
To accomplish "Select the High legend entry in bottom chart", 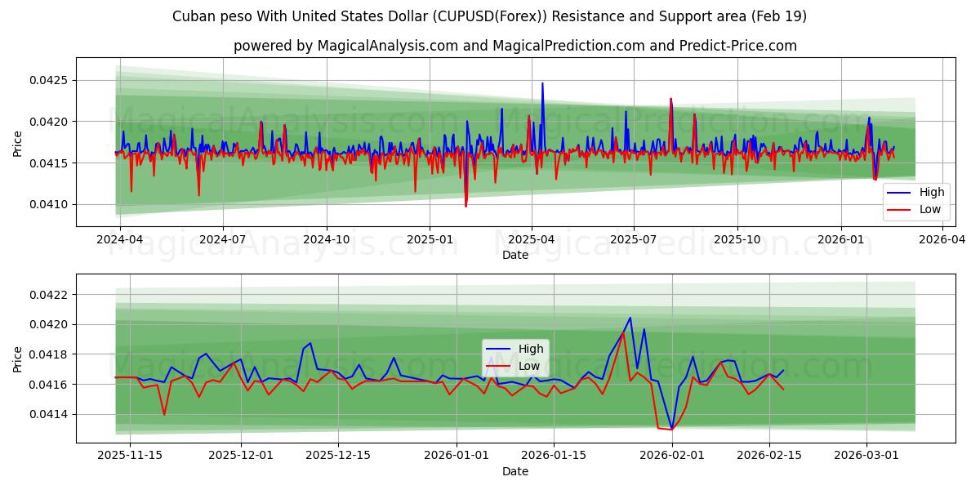I will pos(529,349).
